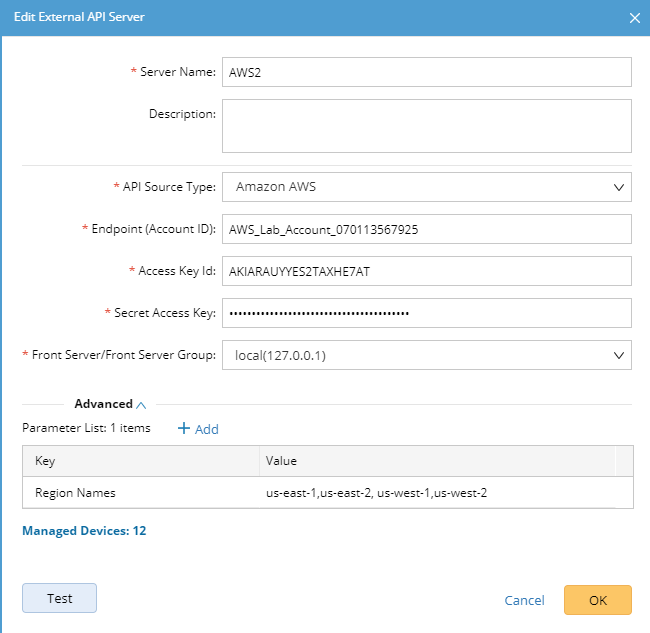Image resolution: width=650 pixels, height=633 pixels.
Task: Click the plus icon beside Add
Action: (184, 428)
